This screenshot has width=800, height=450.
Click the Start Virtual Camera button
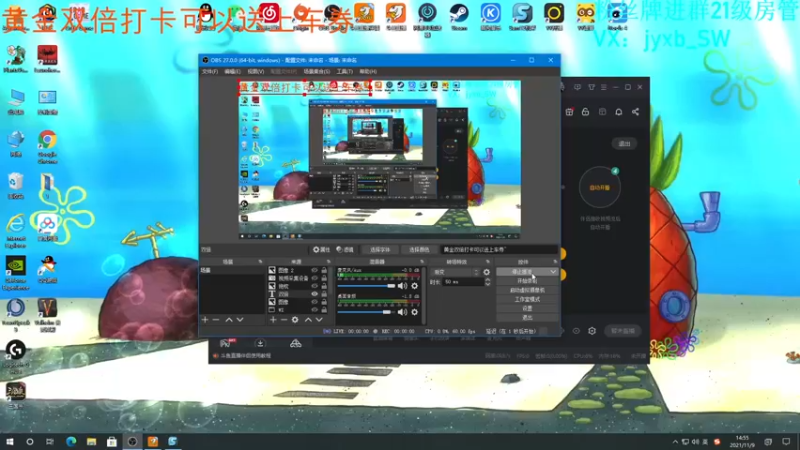527,290
